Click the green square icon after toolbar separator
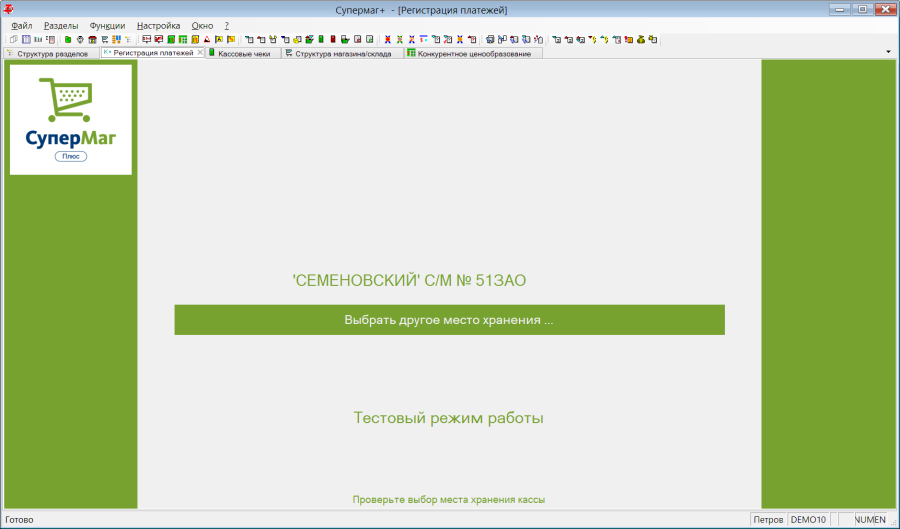Screen dimensions: 900x529 coord(68,40)
